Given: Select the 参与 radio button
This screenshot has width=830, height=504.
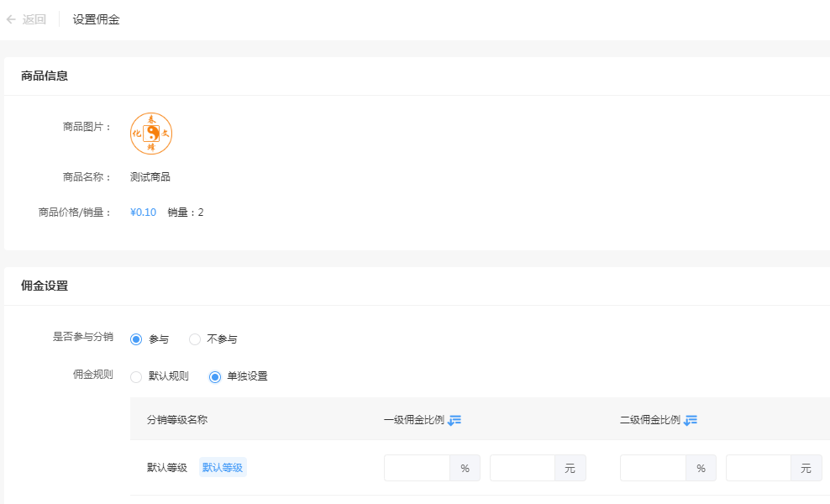Looking at the screenshot, I should pos(136,339).
